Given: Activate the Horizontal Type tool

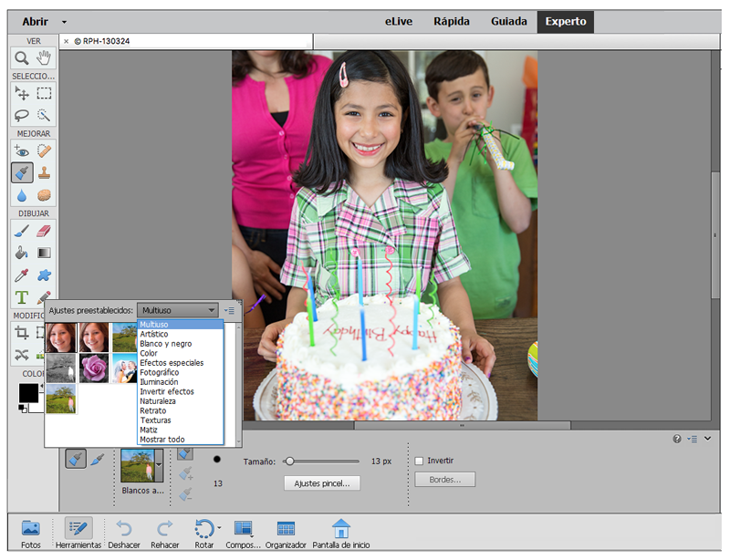Looking at the screenshot, I should point(22,297).
